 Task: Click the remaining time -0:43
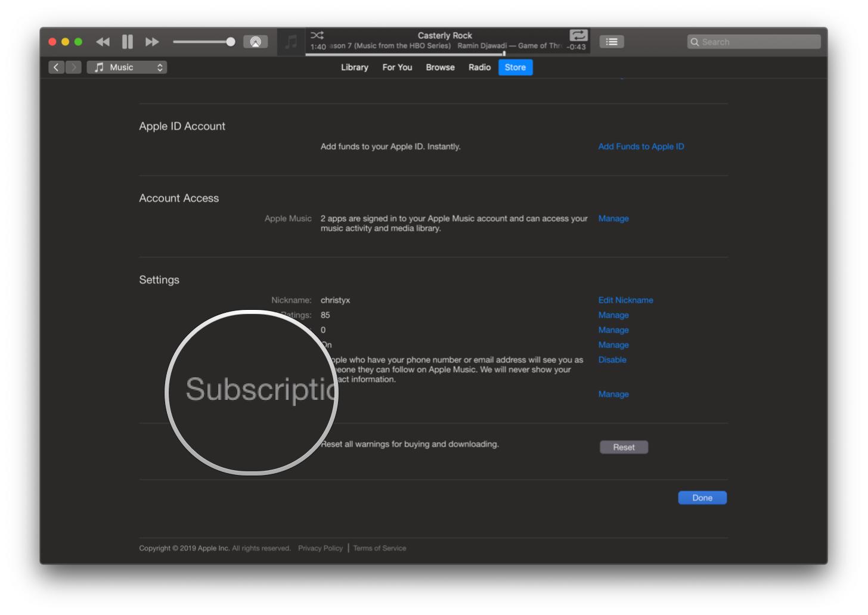coord(576,47)
